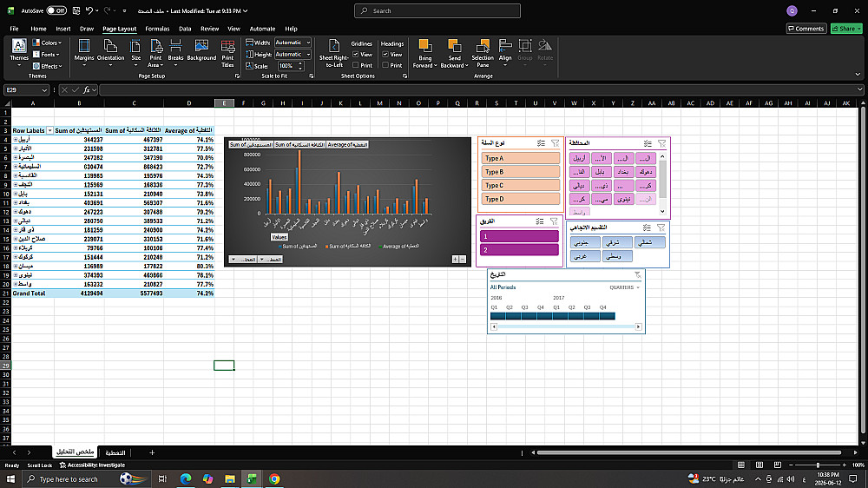Image resolution: width=868 pixels, height=488 pixels.
Task: Open the Breaks menu
Action: (175, 53)
